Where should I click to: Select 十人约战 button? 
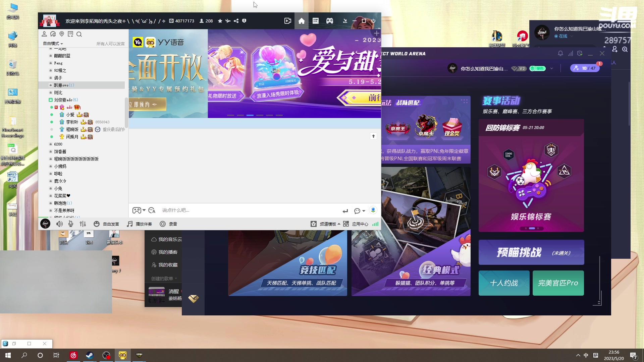pos(504,283)
